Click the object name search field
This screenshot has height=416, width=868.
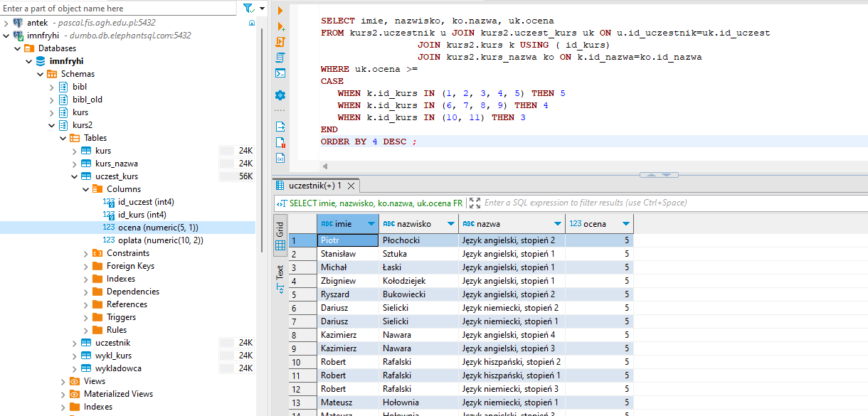pos(118,9)
